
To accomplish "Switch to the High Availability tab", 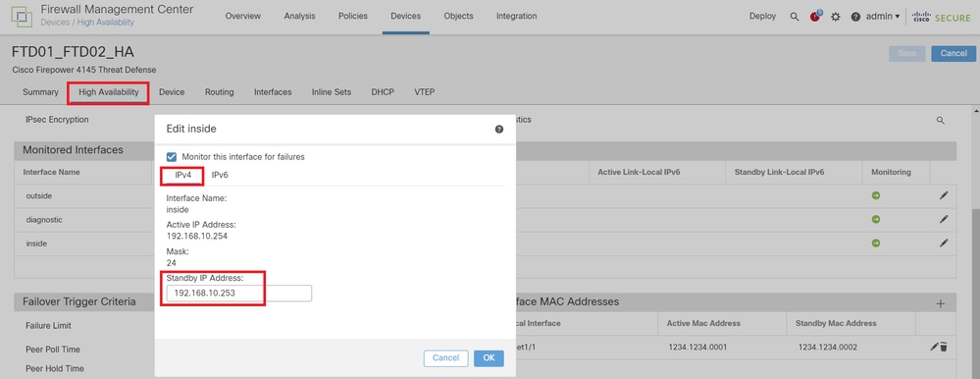I will [x=109, y=92].
